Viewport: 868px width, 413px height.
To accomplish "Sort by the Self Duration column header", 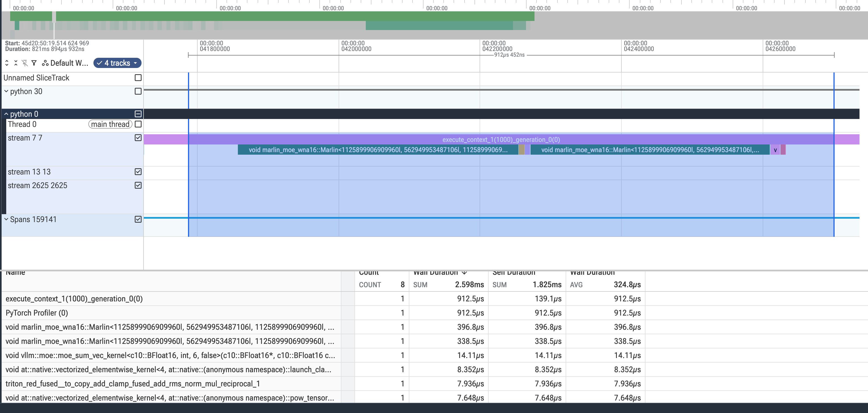I will 514,273.
